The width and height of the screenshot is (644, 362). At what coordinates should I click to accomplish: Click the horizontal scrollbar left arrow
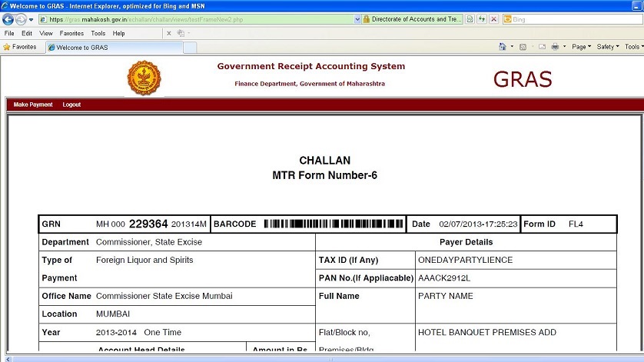tap(8, 359)
